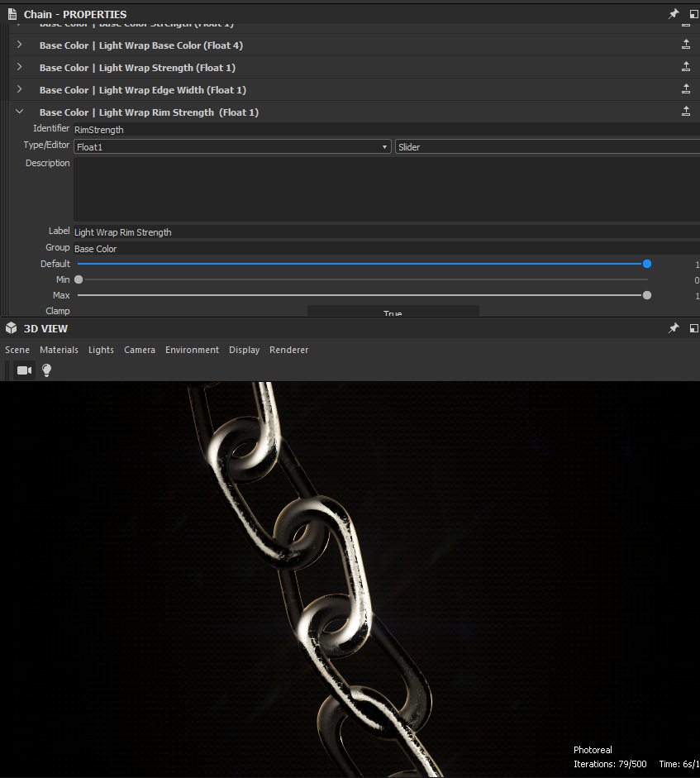Expand Light Wrap Edge Width (Float 1) parameter

point(19,89)
